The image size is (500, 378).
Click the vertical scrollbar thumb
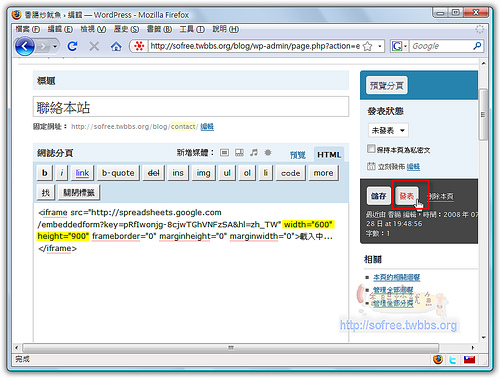coord(483,114)
